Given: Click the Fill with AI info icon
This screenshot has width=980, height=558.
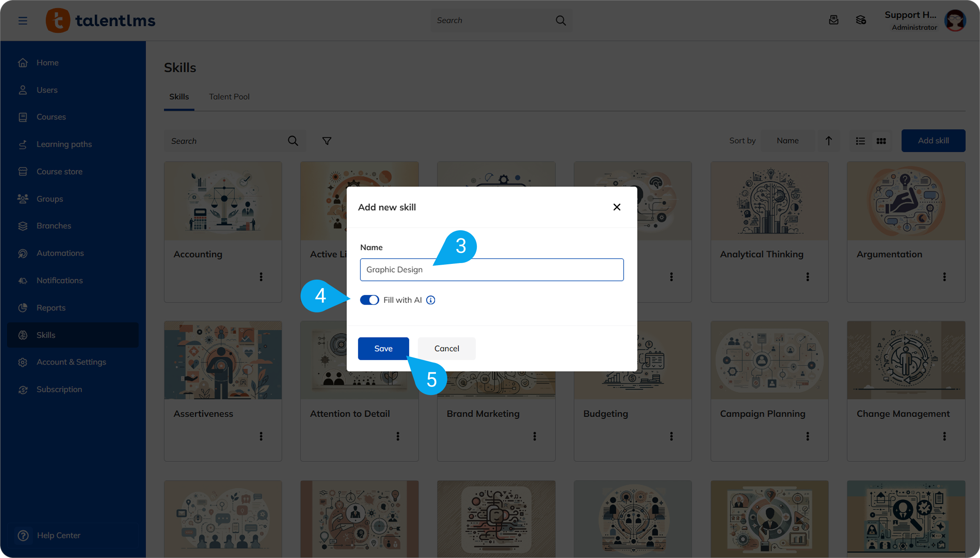Looking at the screenshot, I should click(x=431, y=300).
